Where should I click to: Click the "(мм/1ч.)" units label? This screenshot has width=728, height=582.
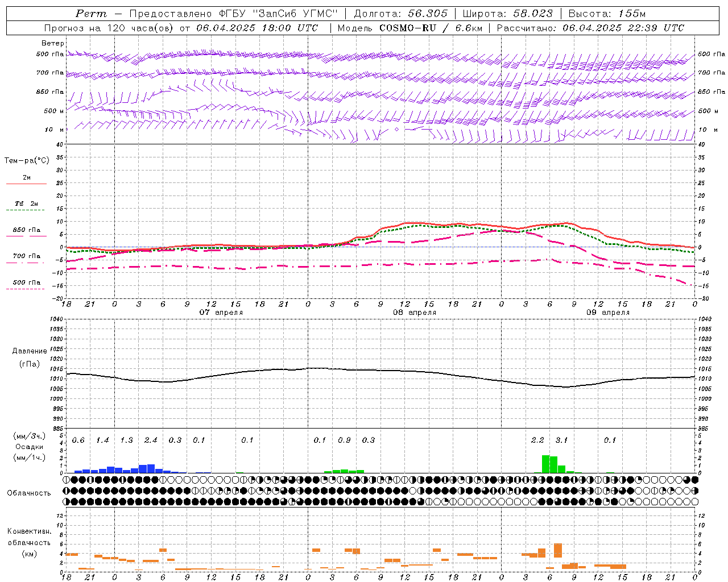coord(30,458)
